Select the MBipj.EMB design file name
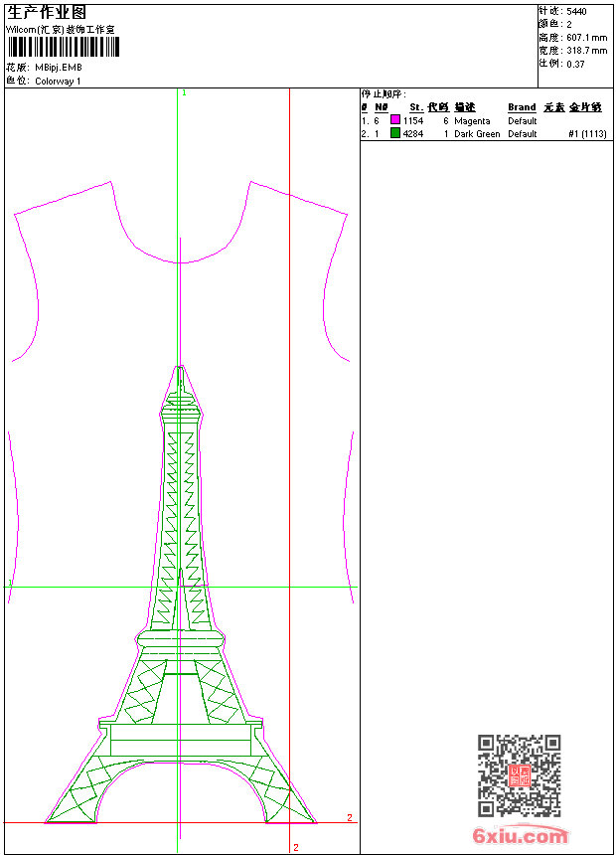616x855 pixels. [59, 68]
